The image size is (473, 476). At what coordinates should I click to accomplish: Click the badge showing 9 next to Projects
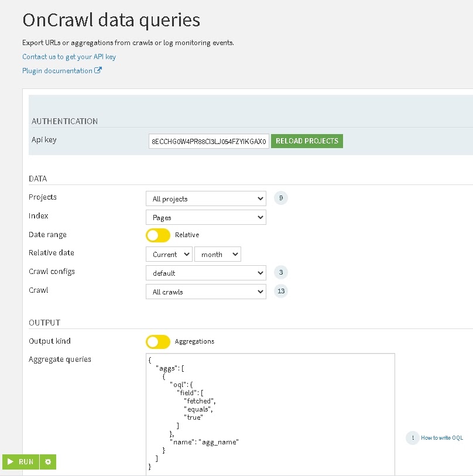tap(281, 198)
